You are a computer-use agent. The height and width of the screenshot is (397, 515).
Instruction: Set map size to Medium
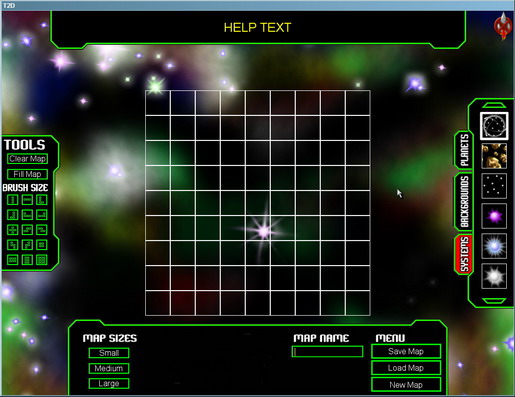coord(109,368)
